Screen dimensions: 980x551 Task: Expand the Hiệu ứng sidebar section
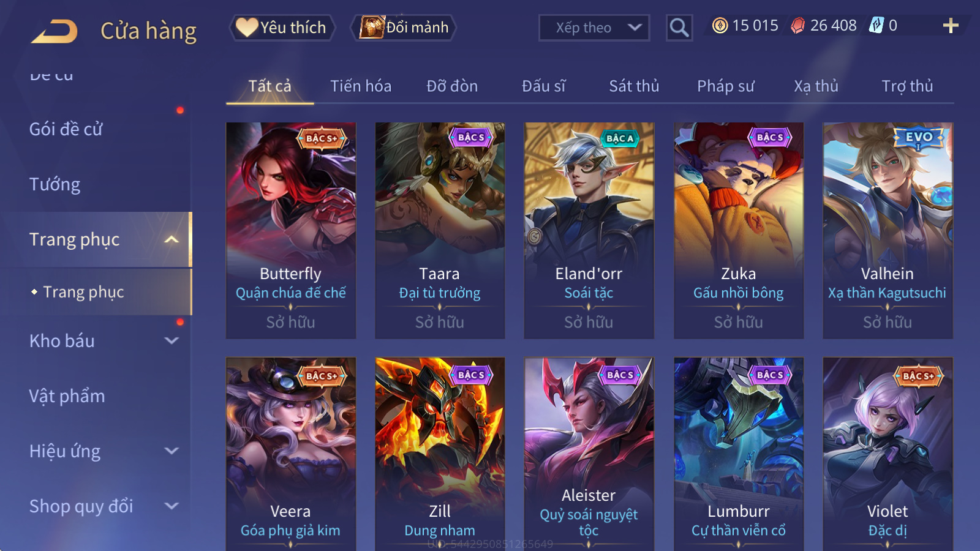pos(171,451)
